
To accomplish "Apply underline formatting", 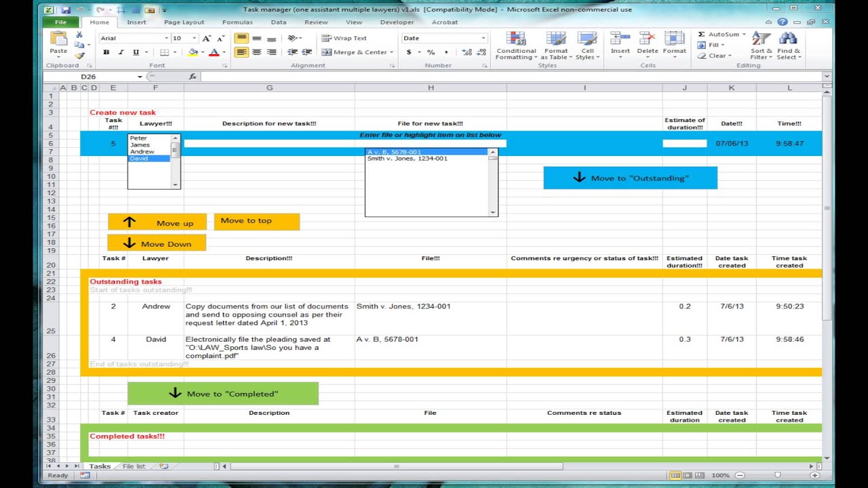I will pyautogui.click(x=136, y=52).
